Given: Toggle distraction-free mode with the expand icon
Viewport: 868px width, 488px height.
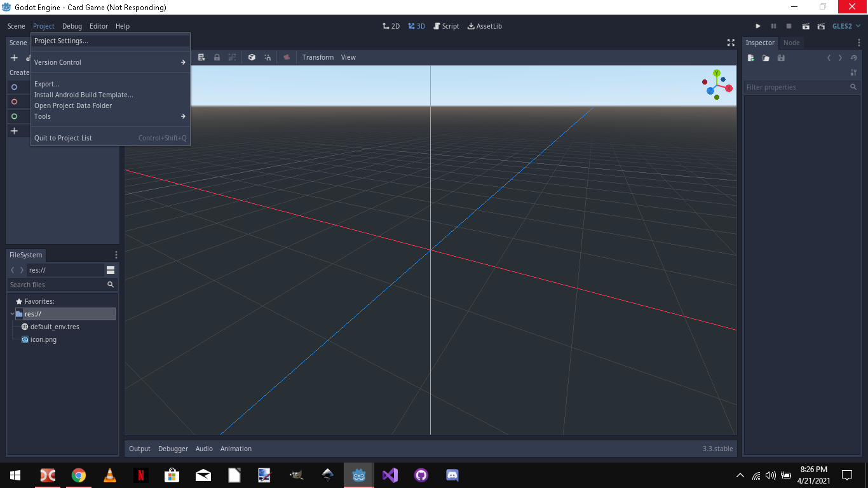Looking at the screenshot, I should coord(731,43).
